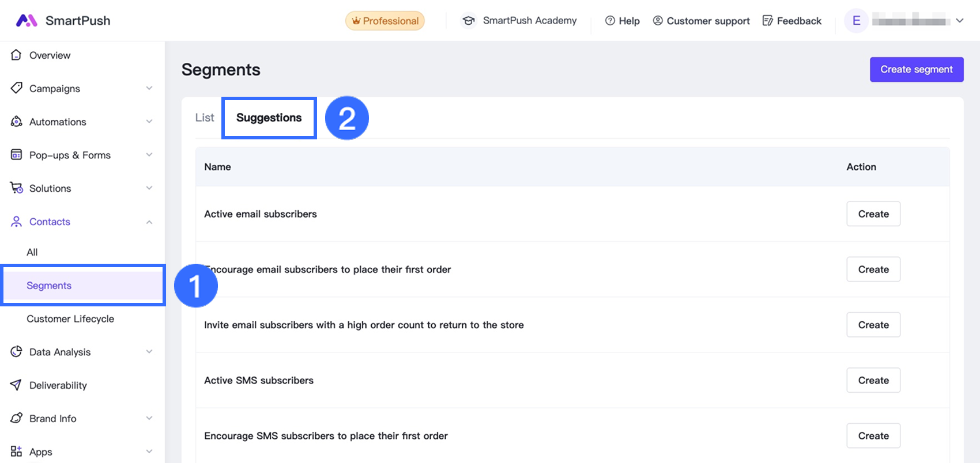
Task: Expand the Campaigns menu chevron
Action: (149, 88)
